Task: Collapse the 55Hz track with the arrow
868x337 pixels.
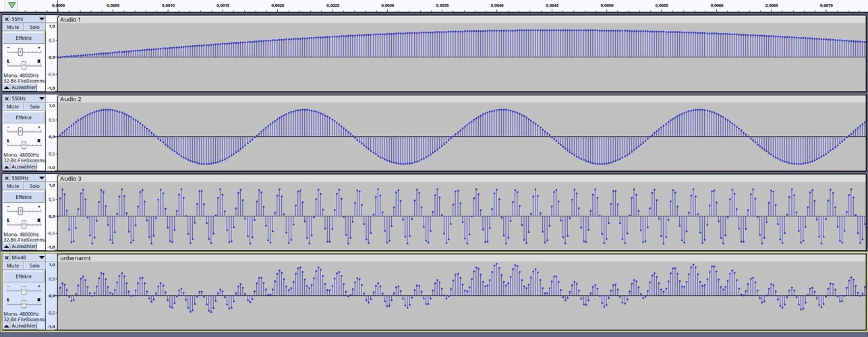Action: coord(7,88)
